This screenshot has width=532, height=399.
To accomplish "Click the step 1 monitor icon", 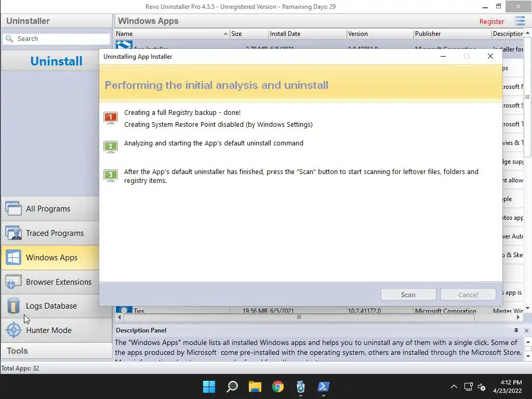I will click(111, 118).
